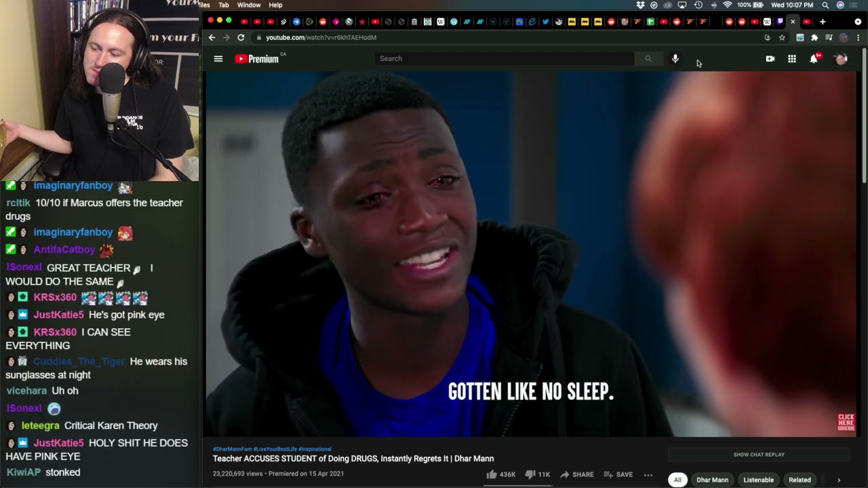Open Wi-Fi status in menu bar

pyautogui.click(x=728, y=5)
